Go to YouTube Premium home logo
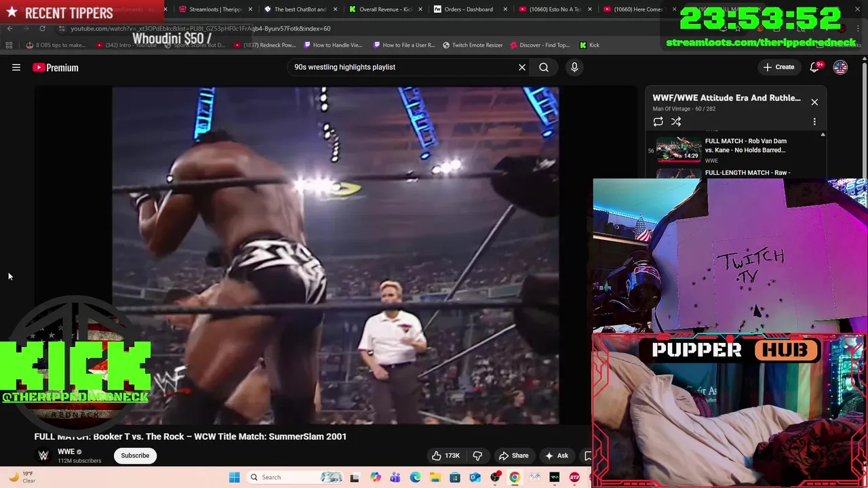This screenshot has width=868, height=488. [x=56, y=67]
